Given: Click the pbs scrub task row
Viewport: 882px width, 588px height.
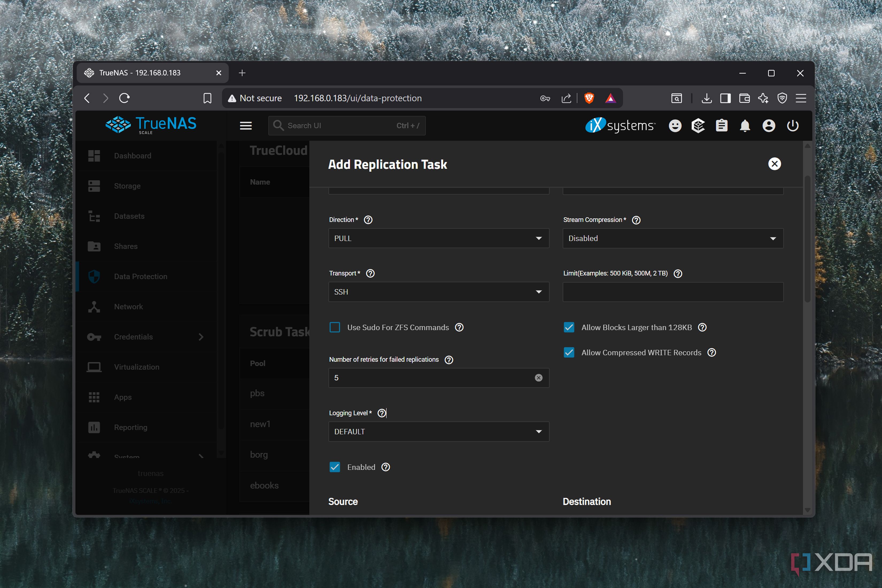Looking at the screenshot, I should [274, 393].
